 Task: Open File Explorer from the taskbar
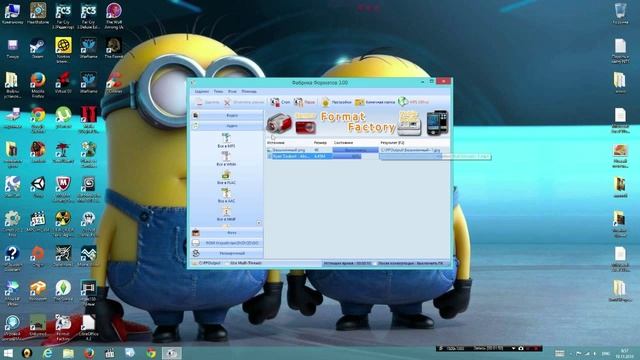tap(68, 353)
